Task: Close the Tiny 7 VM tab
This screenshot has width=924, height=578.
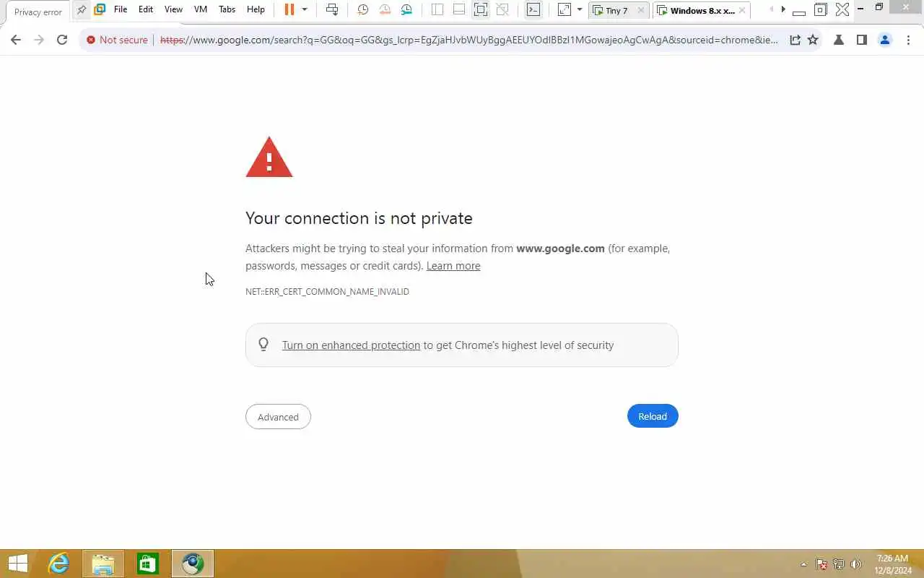Action: pyautogui.click(x=641, y=10)
